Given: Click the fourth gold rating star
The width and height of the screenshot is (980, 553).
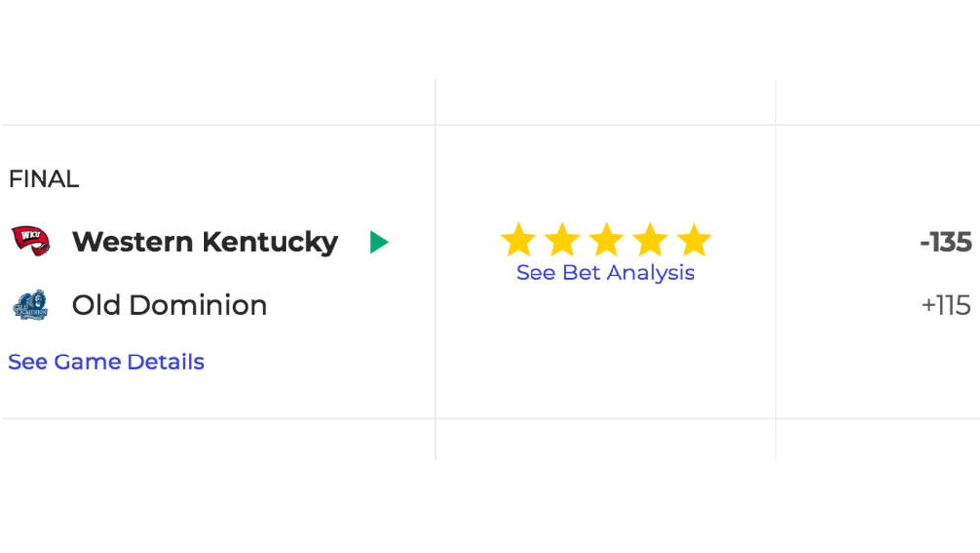Looking at the screenshot, I should [x=650, y=240].
